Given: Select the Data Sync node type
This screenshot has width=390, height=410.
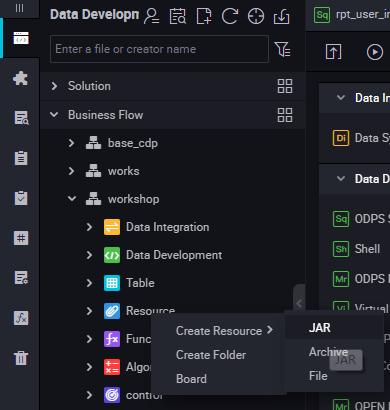Looking at the screenshot, I should [x=361, y=138].
